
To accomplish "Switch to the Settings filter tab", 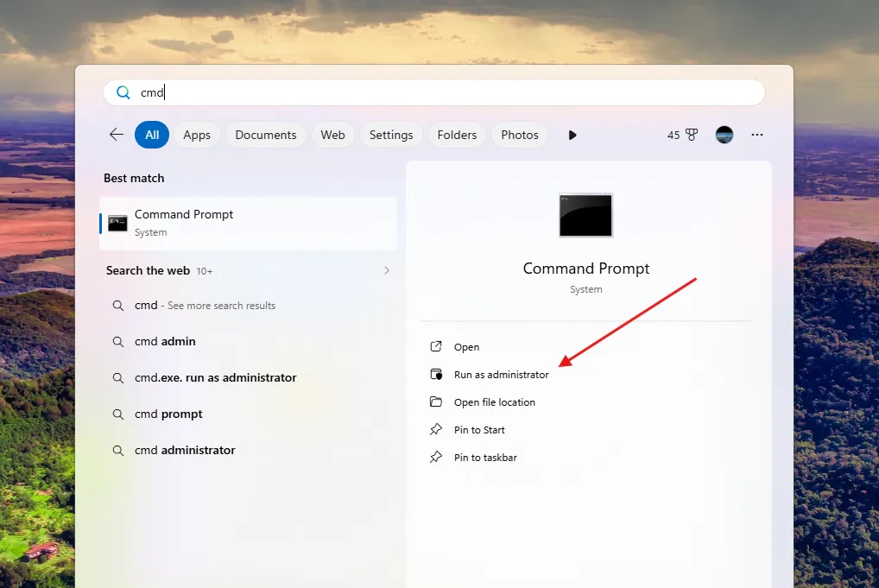I will (x=391, y=135).
